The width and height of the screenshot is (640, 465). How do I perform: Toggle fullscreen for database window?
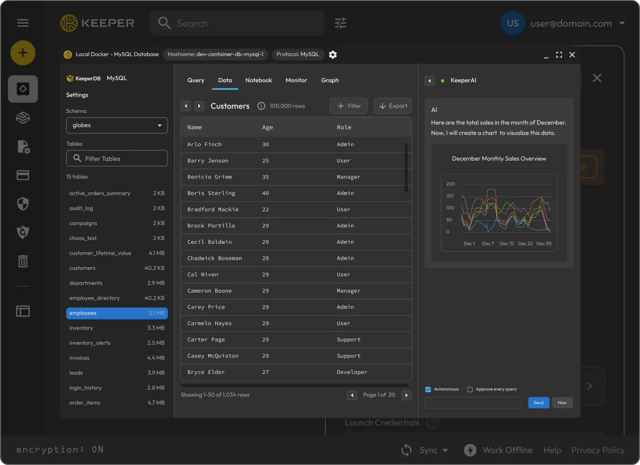point(559,55)
